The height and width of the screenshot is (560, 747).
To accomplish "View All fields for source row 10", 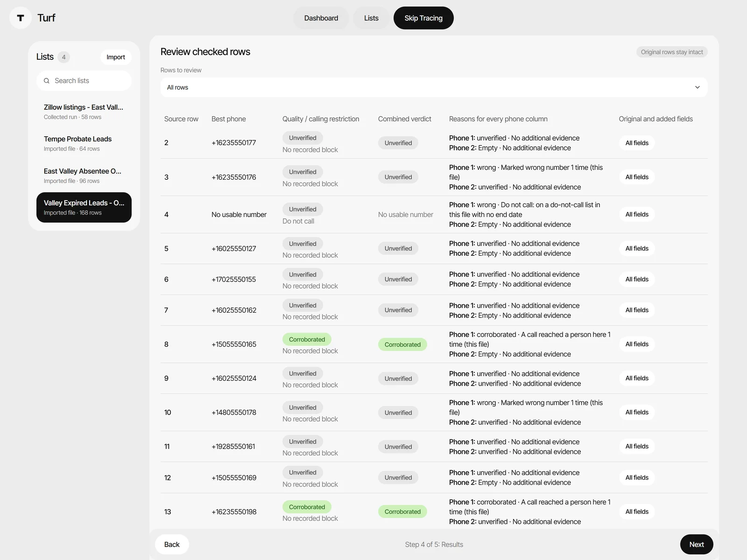I will click(637, 412).
